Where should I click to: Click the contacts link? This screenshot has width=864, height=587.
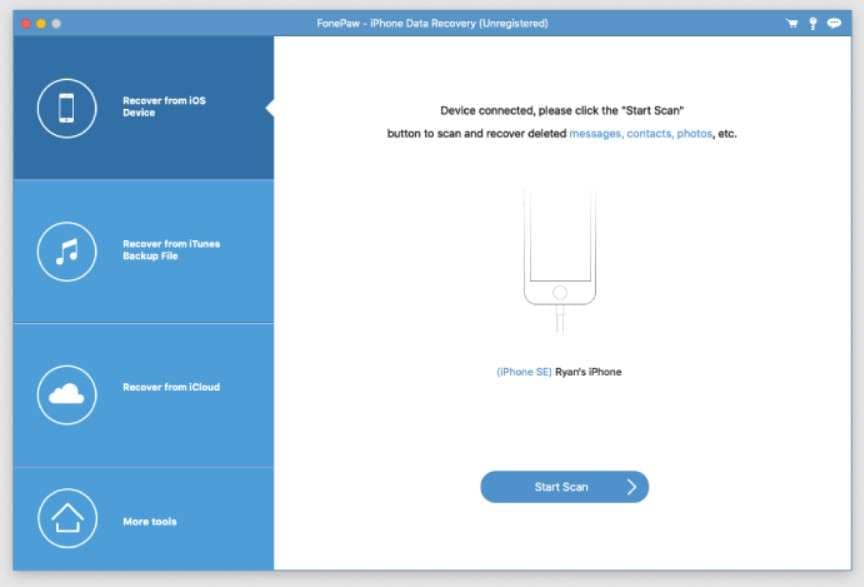[x=650, y=133]
